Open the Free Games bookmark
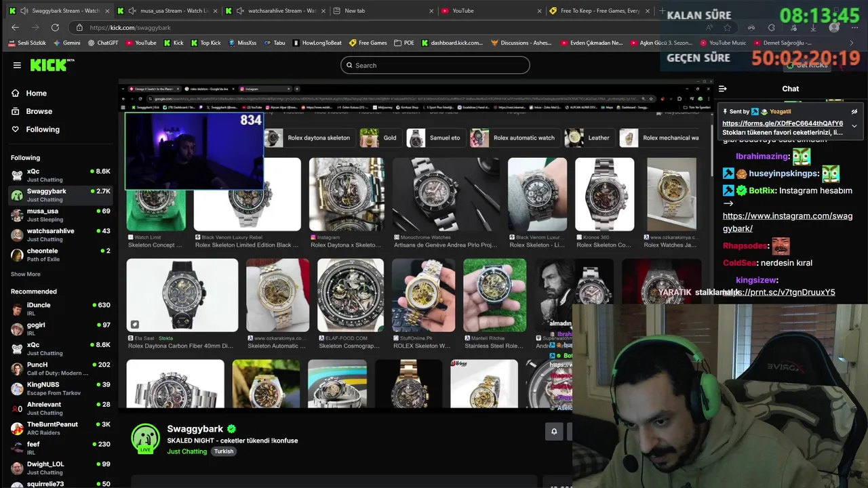 point(368,43)
